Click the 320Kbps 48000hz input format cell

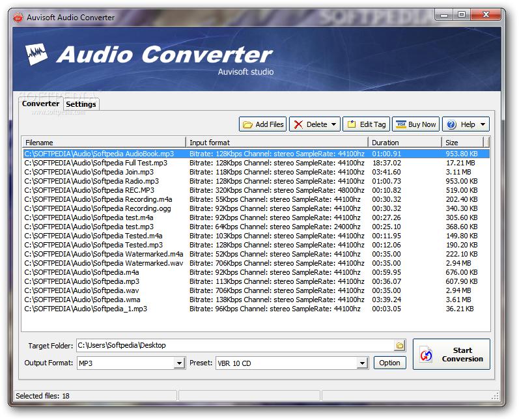[277, 190]
